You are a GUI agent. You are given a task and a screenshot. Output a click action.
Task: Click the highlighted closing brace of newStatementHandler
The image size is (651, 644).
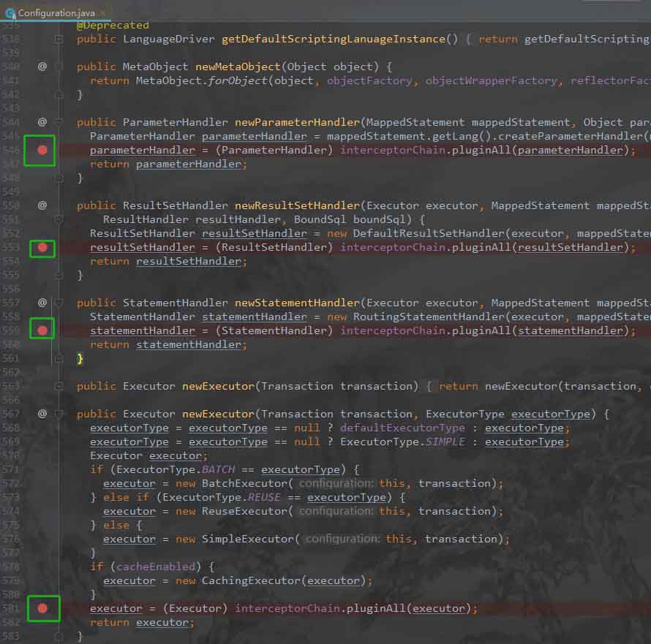[x=80, y=358]
